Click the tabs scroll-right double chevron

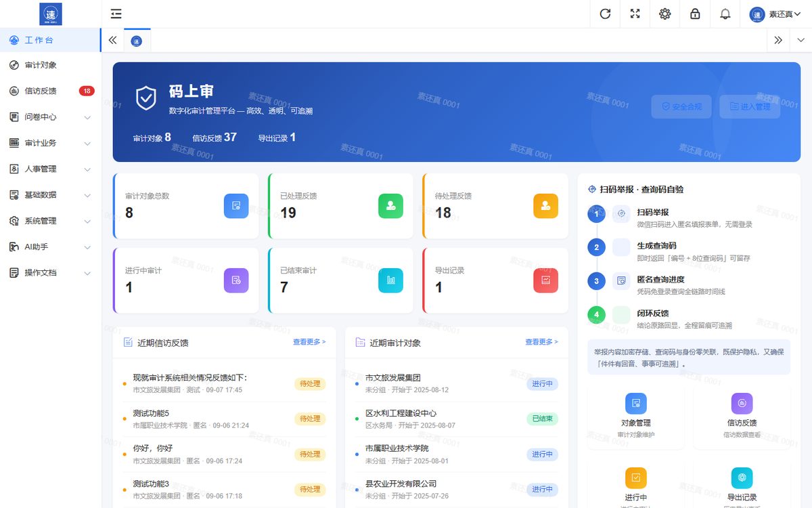(778, 40)
